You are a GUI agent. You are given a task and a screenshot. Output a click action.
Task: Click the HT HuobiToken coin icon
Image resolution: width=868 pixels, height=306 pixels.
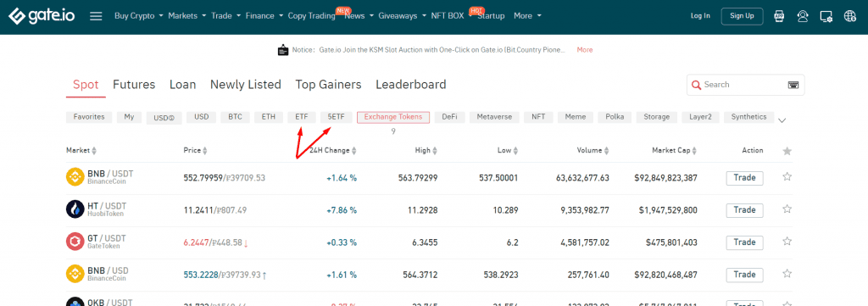click(75, 209)
